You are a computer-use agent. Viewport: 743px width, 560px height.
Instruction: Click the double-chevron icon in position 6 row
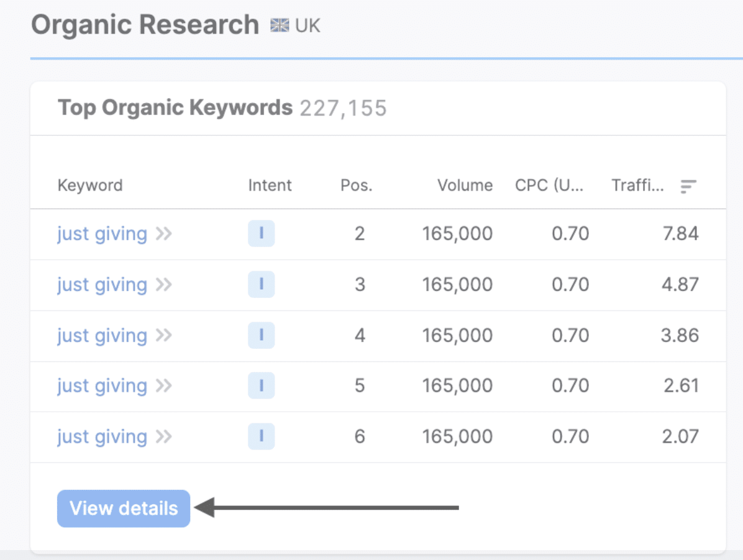pos(164,436)
